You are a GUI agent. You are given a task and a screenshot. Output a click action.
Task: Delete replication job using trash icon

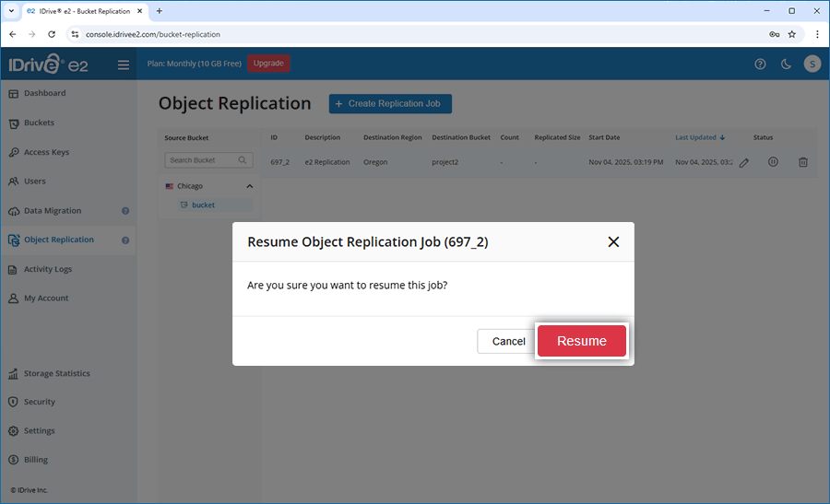802,162
